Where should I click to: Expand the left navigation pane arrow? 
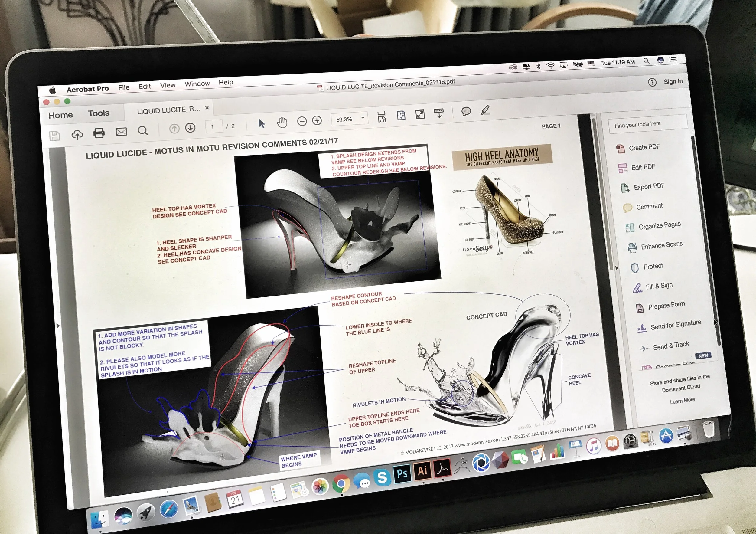tap(58, 326)
